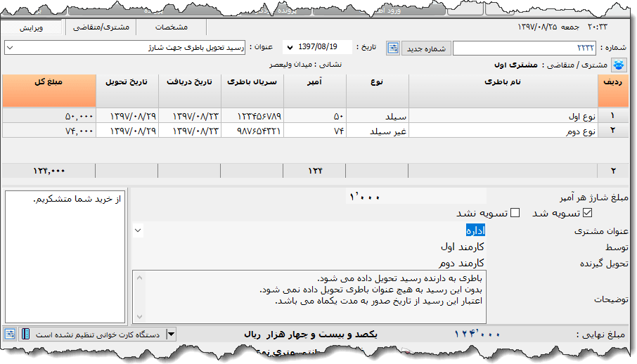
Task: Click the card reader device icon
Action: (x=25, y=334)
